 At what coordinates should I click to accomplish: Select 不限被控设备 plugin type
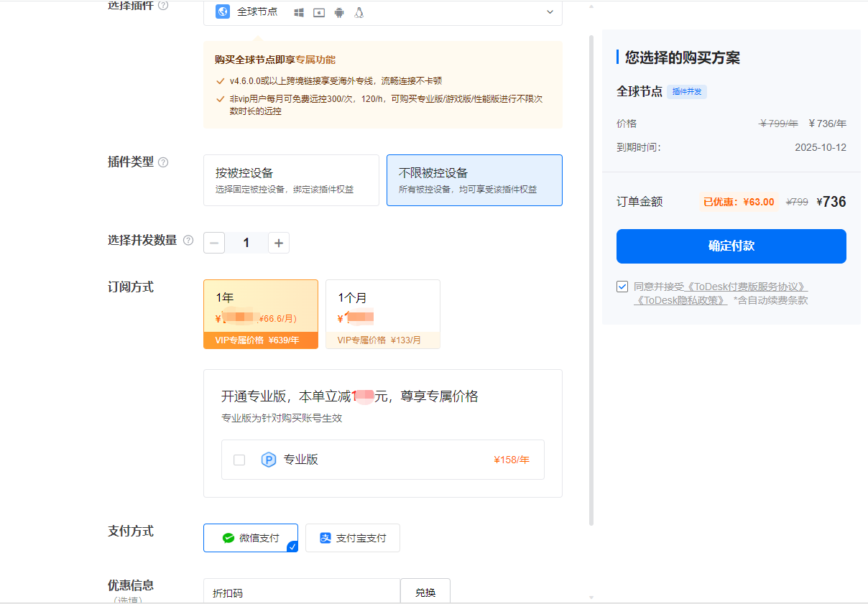click(x=474, y=180)
